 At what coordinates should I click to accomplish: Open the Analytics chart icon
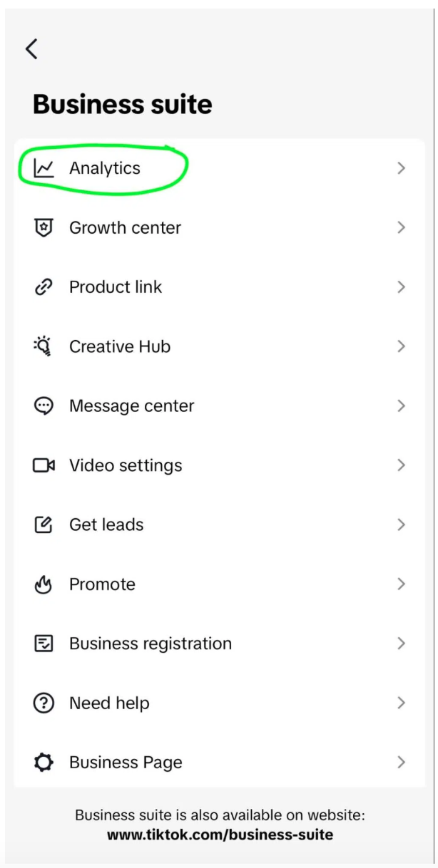point(44,168)
